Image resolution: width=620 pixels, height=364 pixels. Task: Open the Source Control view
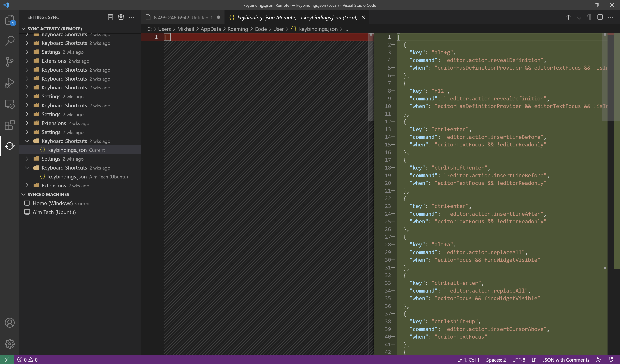point(10,62)
